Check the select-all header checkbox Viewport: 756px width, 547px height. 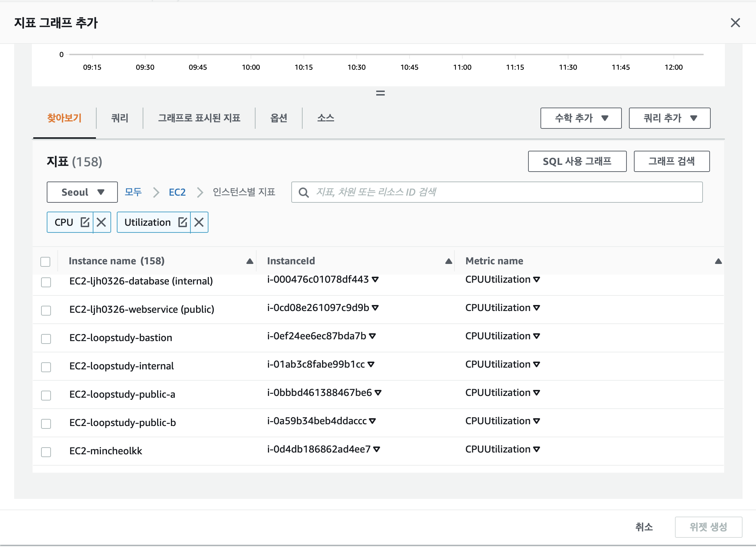[x=45, y=262]
